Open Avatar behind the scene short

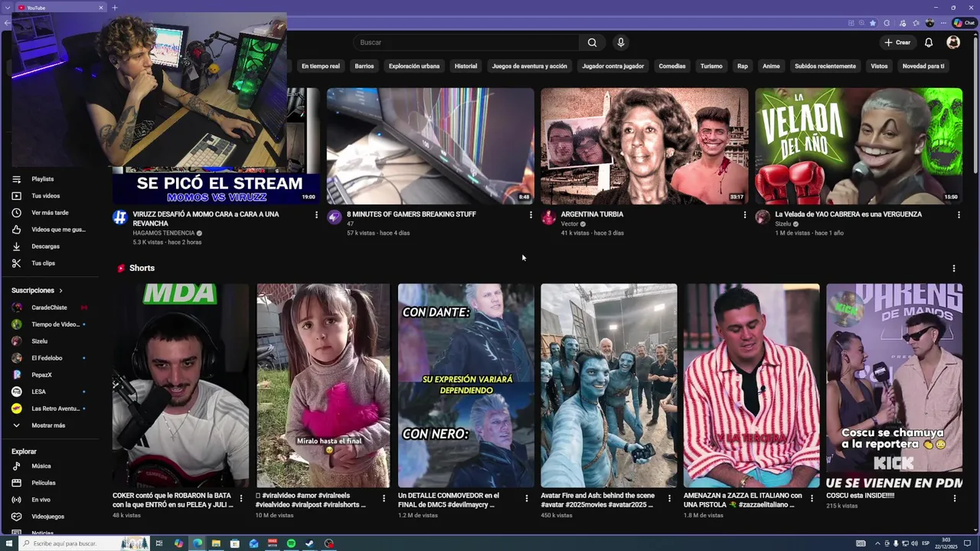(x=609, y=386)
